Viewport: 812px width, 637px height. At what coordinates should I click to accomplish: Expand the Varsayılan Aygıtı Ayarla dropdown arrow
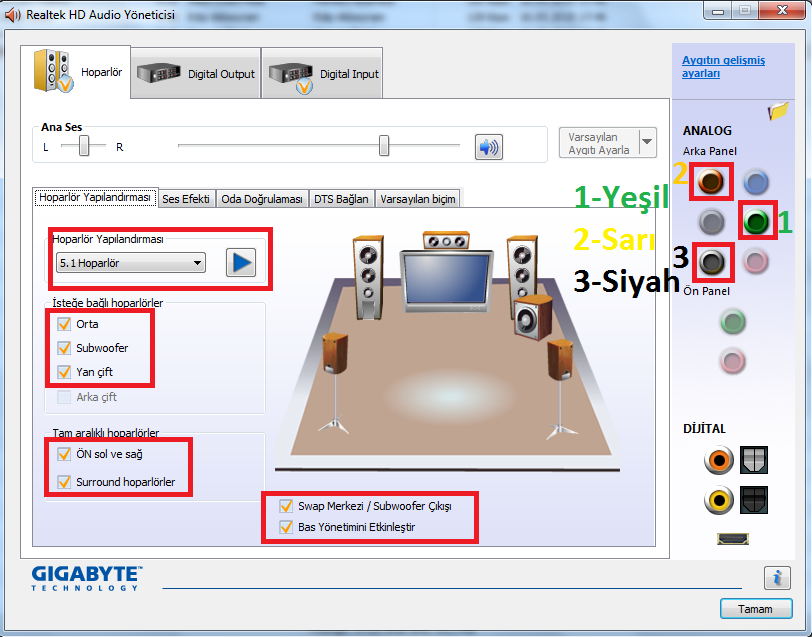647,142
